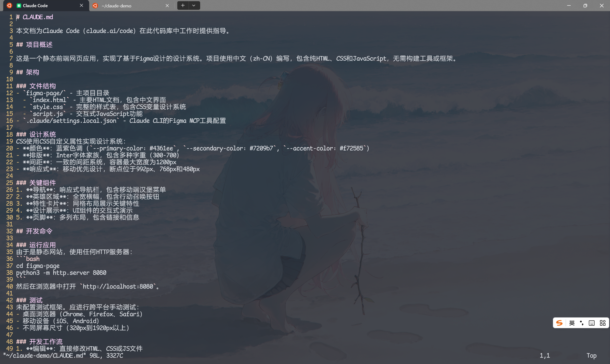The height and width of the screenshot is (364, 610).
Task: Place the cursor on the '## 开发命令' heading
Action: (x=34, y=231)
